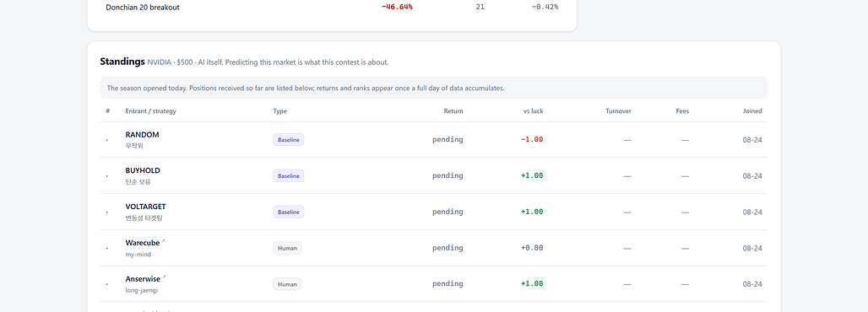Click the '08-24' joined date for BUYHOLD

(x=752, y=176)
